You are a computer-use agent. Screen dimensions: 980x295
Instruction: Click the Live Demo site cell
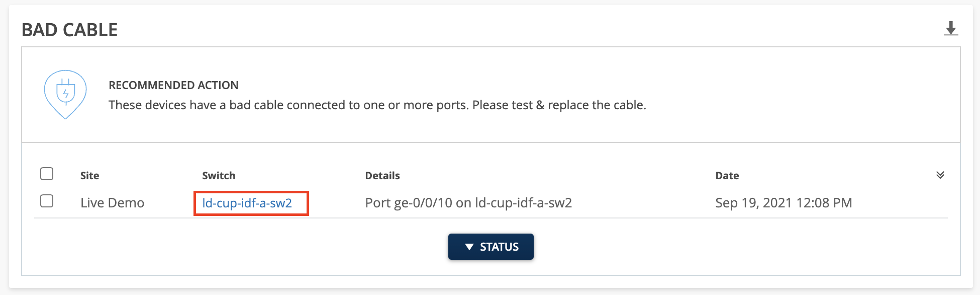click(x=112, y=203)
